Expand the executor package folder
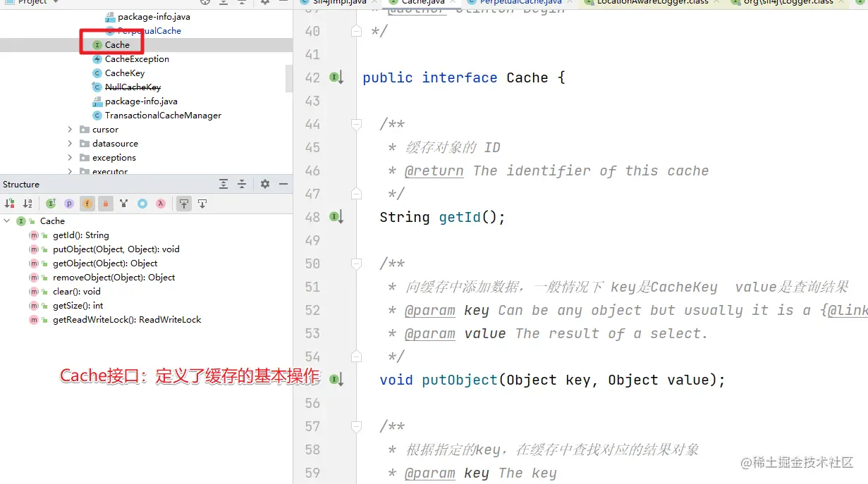Viewport: 868px width, 484px height. [70, 171]
